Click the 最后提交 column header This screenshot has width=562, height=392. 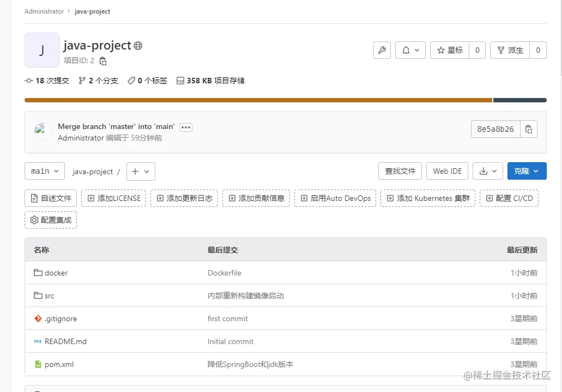[x=222, y=250]
